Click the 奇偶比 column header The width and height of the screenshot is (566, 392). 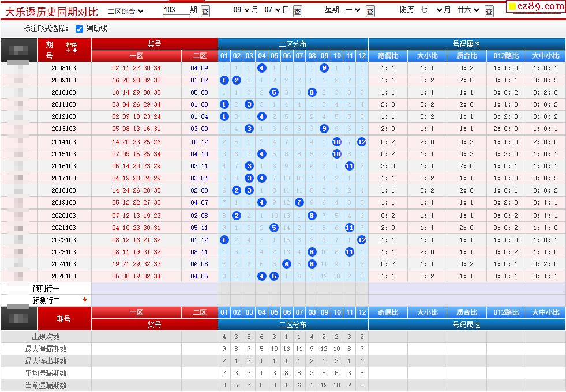tap(388, 56)
